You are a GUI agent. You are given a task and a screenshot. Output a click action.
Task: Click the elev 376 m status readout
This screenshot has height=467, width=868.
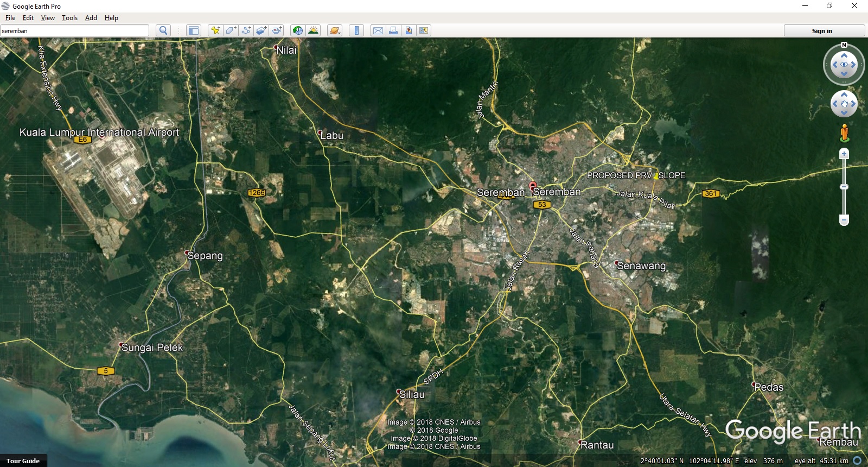click(763, 460)
